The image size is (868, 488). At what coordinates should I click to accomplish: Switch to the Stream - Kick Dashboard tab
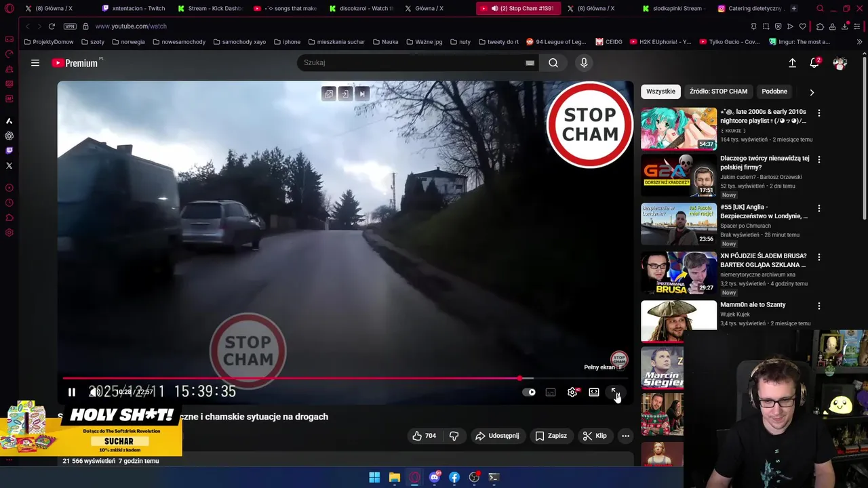pyautogui.click(x=210, y=8)
